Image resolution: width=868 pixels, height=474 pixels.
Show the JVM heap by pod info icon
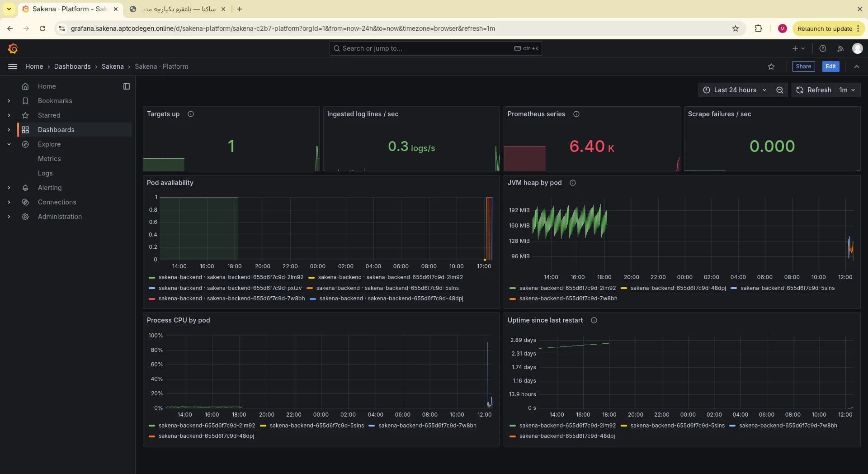coord(573,183)
